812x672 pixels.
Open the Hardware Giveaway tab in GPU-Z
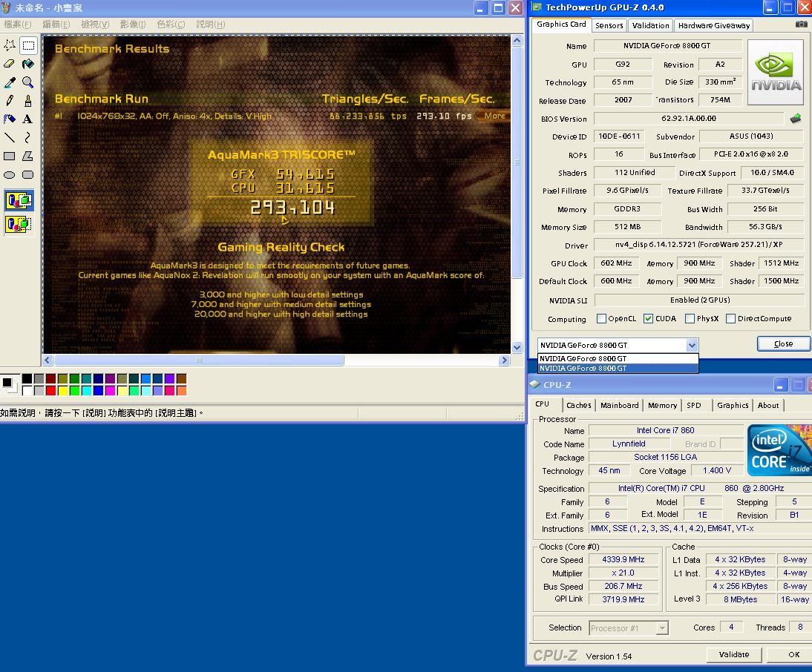[713, 25]
